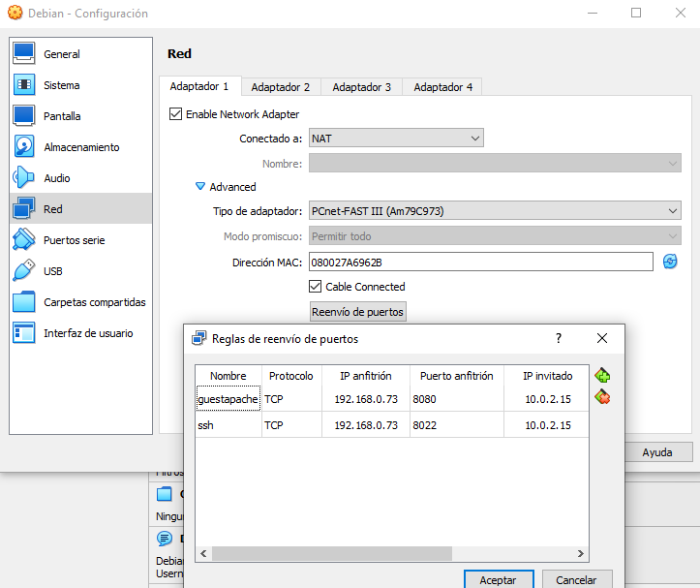Open the Sistema settings section

coord(80,85)
